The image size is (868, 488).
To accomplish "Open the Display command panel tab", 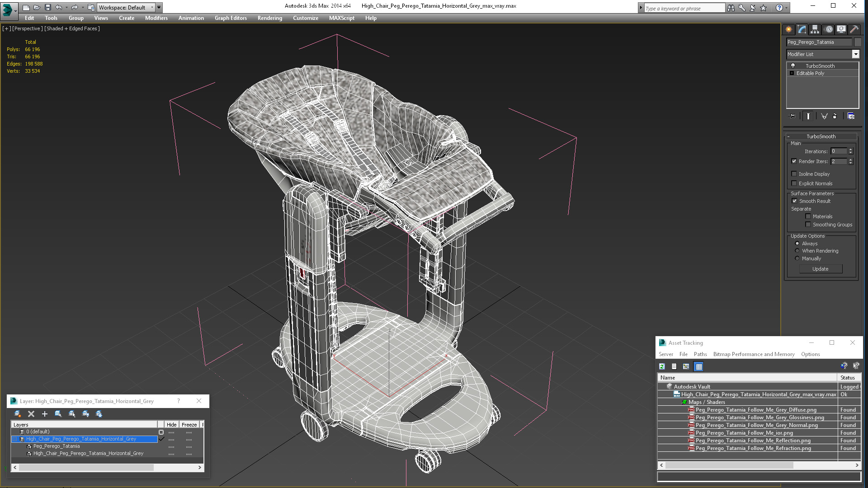I will point(841,29).
